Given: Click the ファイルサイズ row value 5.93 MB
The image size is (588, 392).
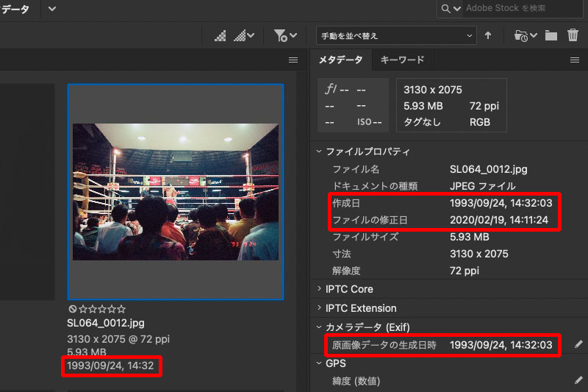Looking at the screenshot, I should (470, 237).
